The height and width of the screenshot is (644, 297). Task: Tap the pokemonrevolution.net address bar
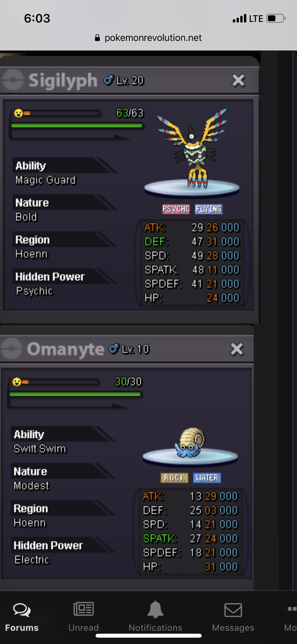[148, 38]
